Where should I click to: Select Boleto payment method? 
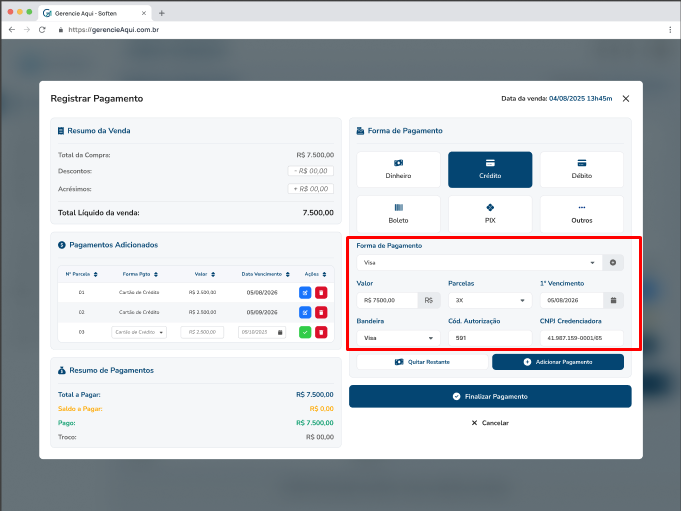(x=398, y=213)
